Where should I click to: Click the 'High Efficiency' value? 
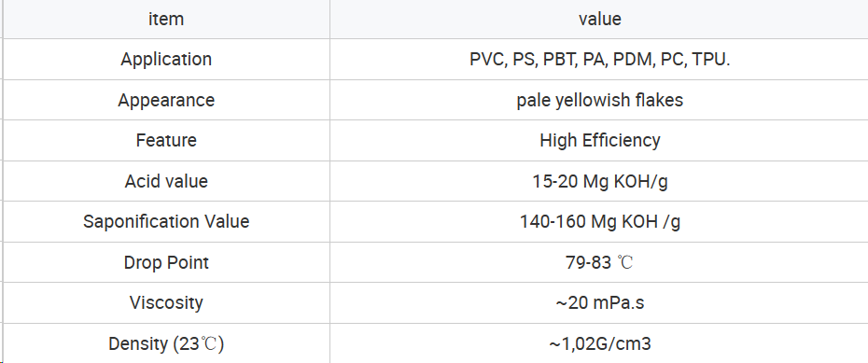click(x=600, y=141)
